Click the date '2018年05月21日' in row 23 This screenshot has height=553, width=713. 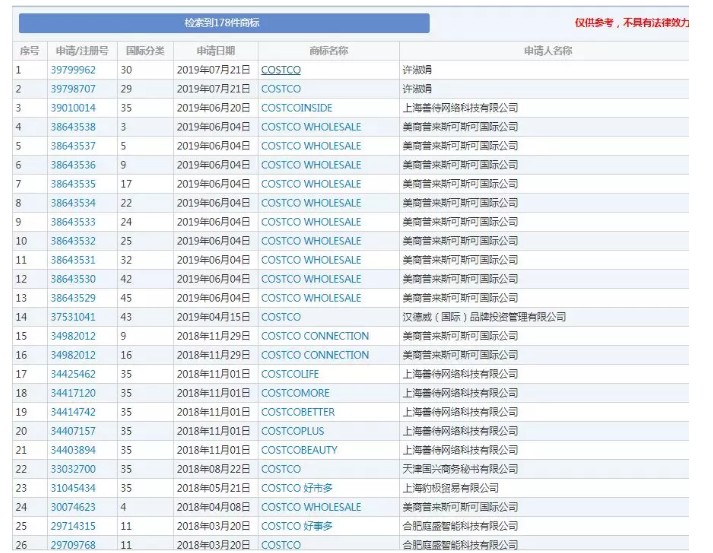click(x=213, y=488)
